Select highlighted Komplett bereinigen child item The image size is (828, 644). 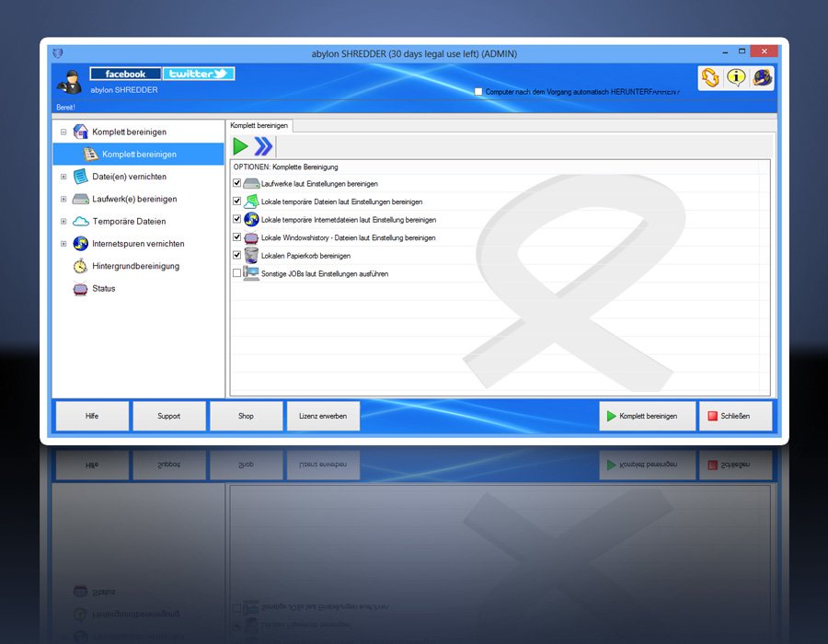138,155
